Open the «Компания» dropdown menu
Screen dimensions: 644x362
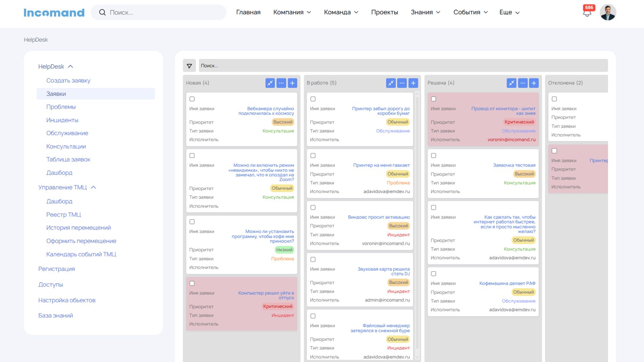click(x=292, y=12)
